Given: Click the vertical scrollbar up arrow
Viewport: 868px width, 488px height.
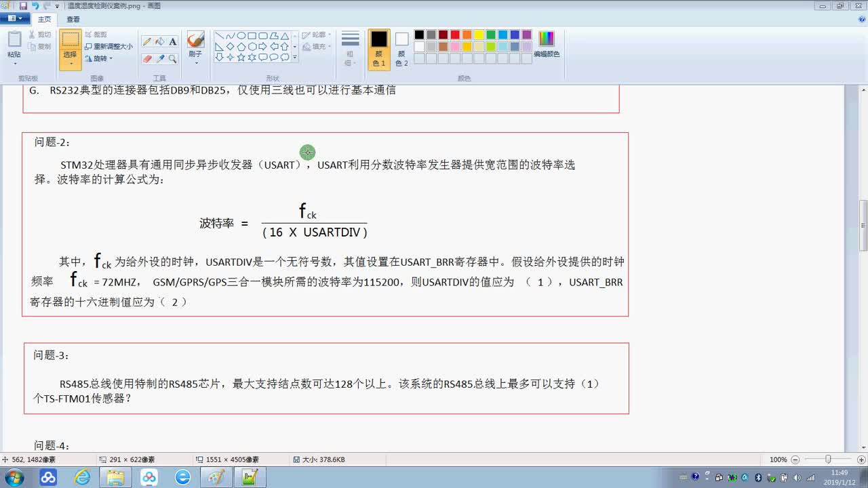Looking at the screenshot, I should pos(863,89).
